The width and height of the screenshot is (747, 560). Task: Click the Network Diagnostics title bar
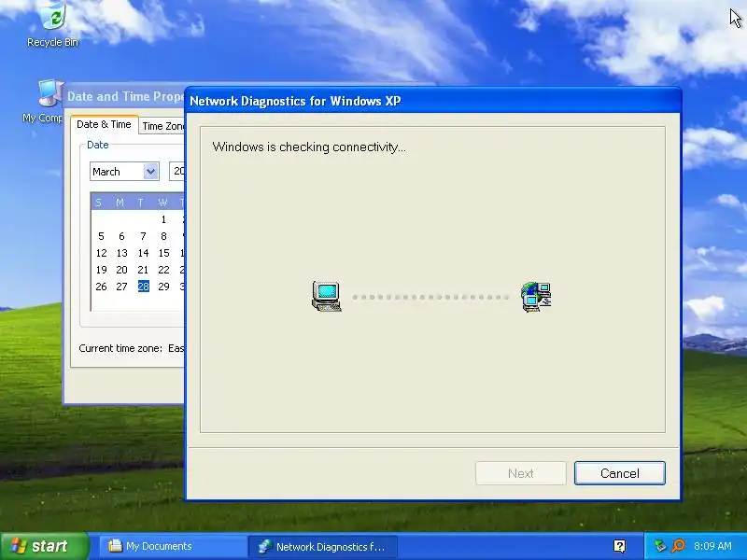tap(432, 101)
